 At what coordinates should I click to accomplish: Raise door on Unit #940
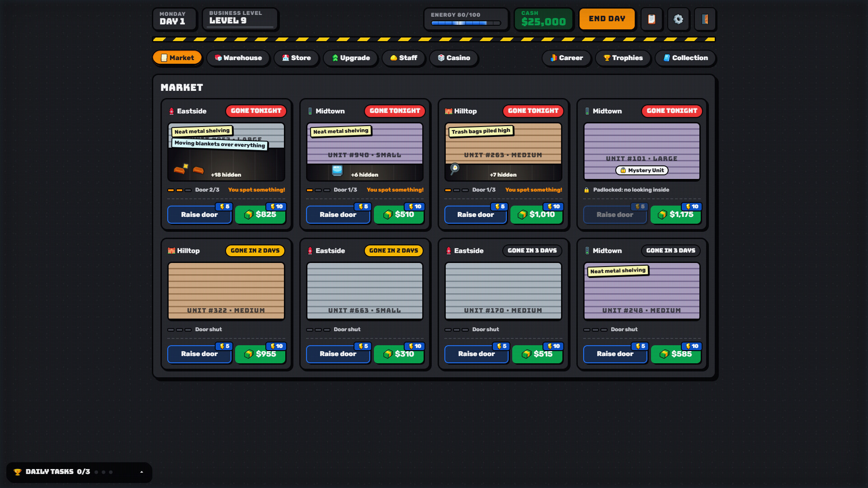tap(338, 215)
